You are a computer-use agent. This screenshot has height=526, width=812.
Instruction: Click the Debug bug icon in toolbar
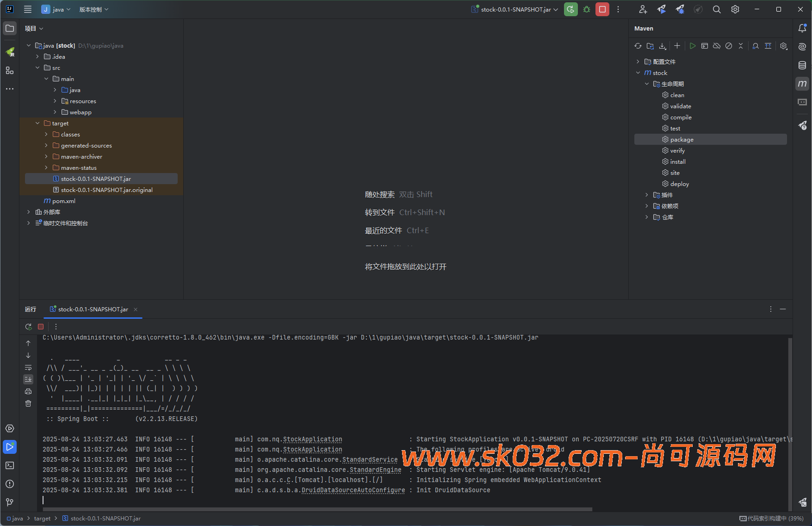[587, 9]
